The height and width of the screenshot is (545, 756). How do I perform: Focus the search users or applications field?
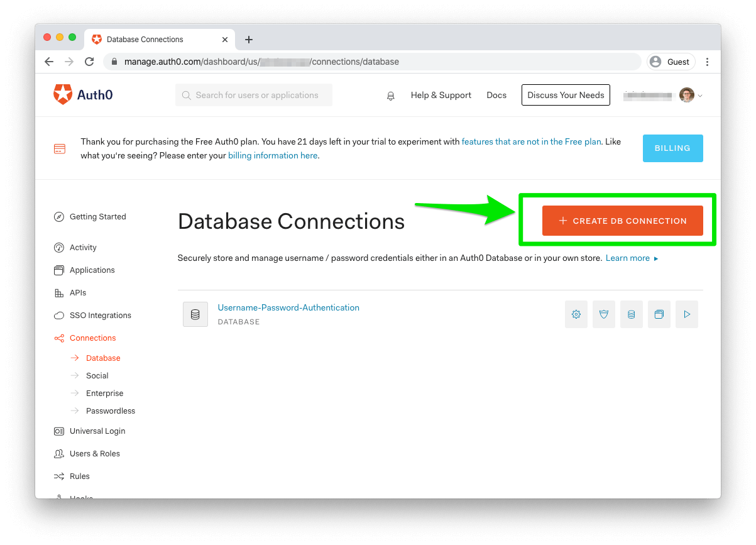pos(254,95)
